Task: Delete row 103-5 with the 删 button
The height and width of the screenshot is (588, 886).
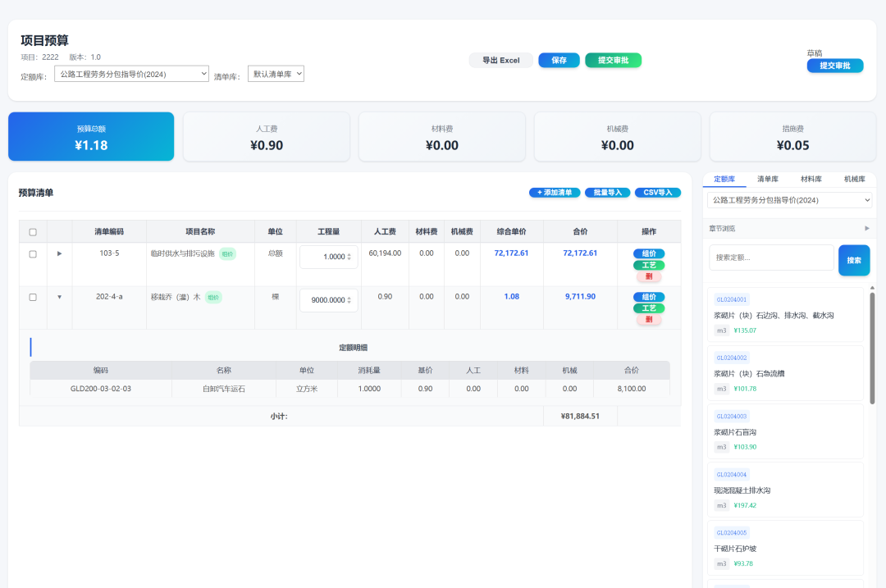Action: (648, 276)
